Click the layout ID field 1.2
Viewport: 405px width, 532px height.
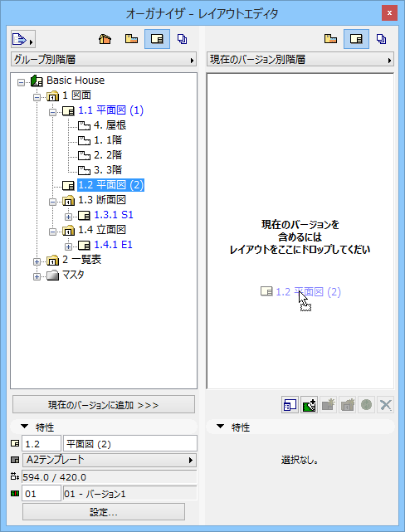41,443
